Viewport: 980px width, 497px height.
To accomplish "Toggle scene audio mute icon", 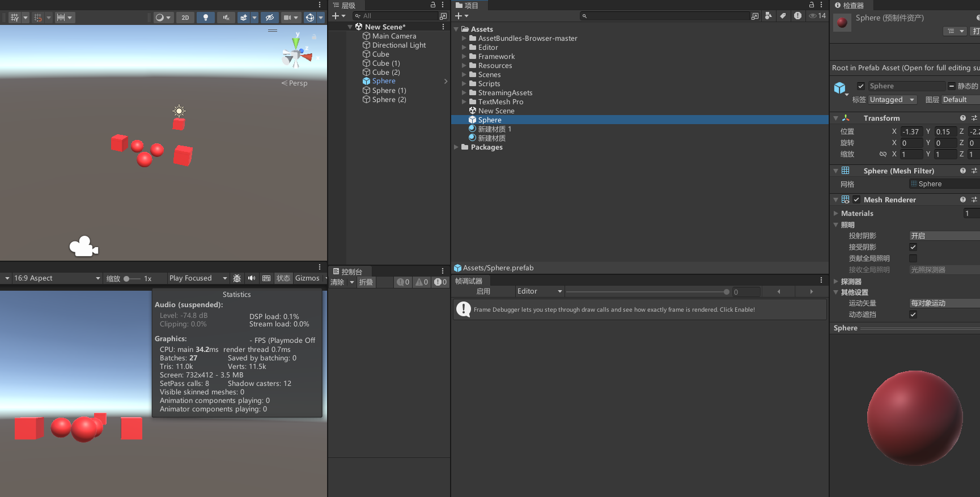I will 226,18.
